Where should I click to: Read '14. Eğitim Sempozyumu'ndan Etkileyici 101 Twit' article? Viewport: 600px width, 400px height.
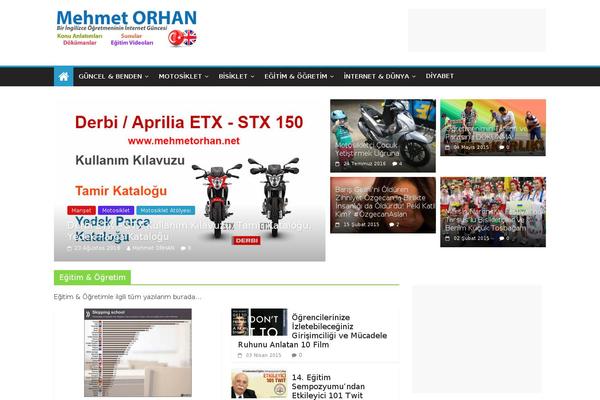coord(328,387)
